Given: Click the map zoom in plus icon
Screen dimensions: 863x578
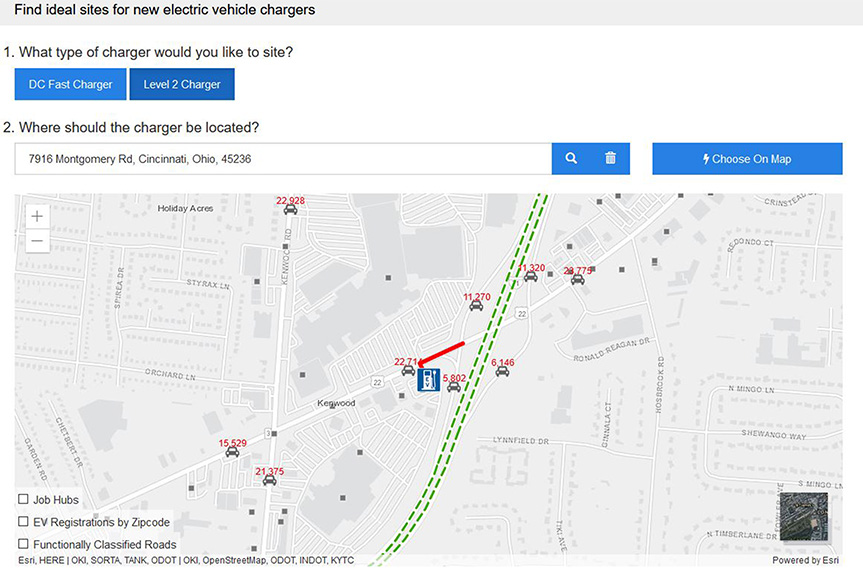Looking at the screenshot, I should click(x=36, y=215).
